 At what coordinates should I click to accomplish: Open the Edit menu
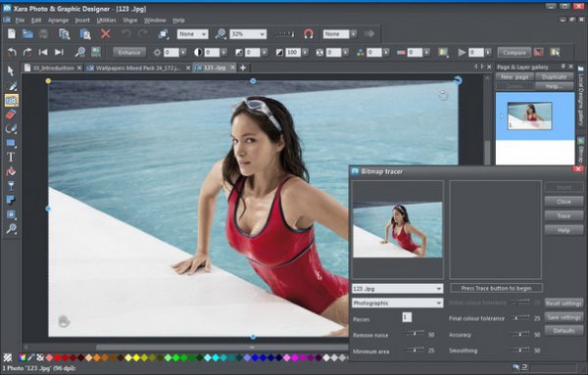[36, 21]
